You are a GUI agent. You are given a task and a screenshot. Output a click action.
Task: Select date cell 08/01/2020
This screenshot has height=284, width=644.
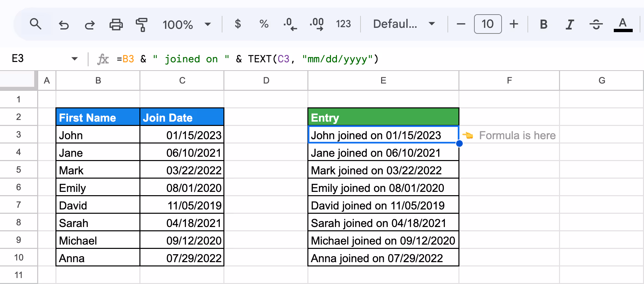tap(182, 187)
